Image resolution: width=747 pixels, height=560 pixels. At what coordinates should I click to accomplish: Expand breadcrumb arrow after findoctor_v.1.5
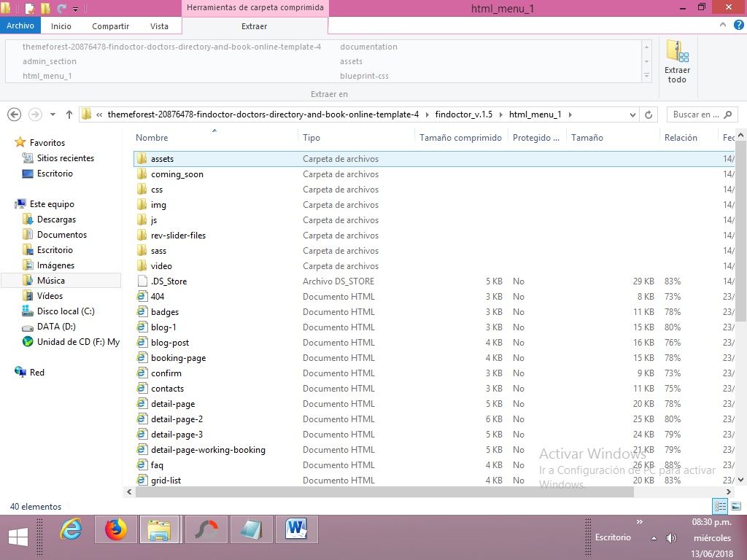[x=500, y=114]
